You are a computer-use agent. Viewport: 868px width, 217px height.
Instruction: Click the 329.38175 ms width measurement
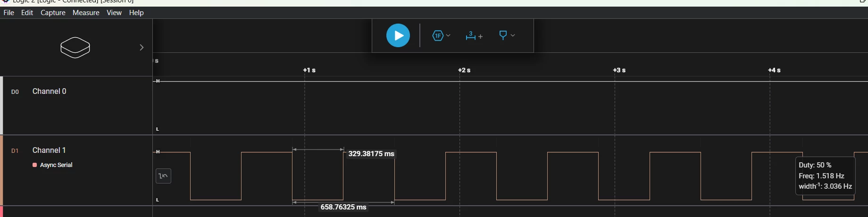(x=371, y=154)
